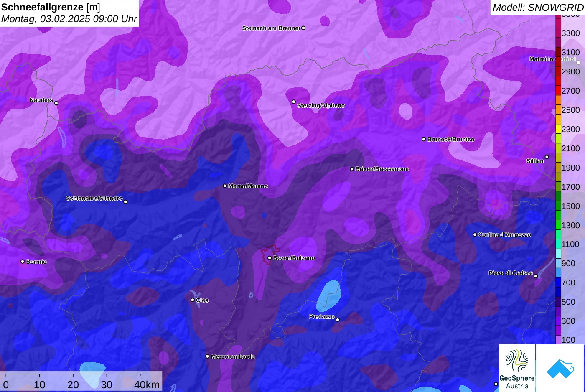Click the legend value 1300
Image resolution: width=585 pixels, height=392 pixels.
click(570, 225)
